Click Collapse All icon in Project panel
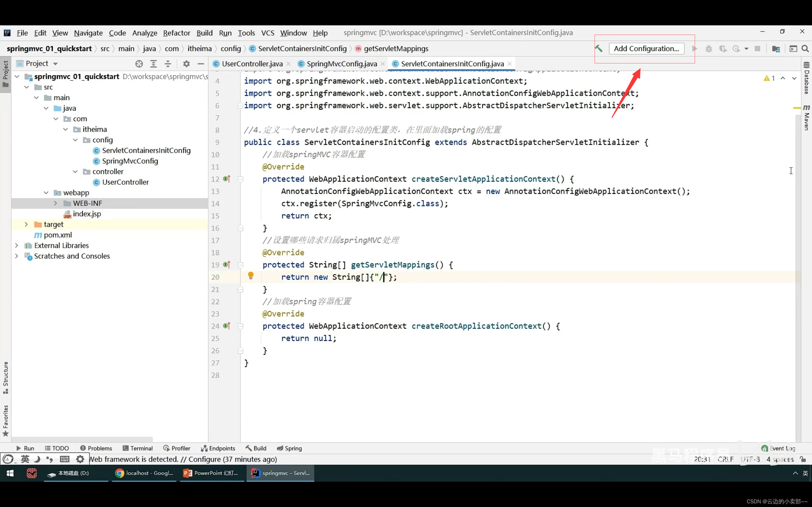 (168, 64)
